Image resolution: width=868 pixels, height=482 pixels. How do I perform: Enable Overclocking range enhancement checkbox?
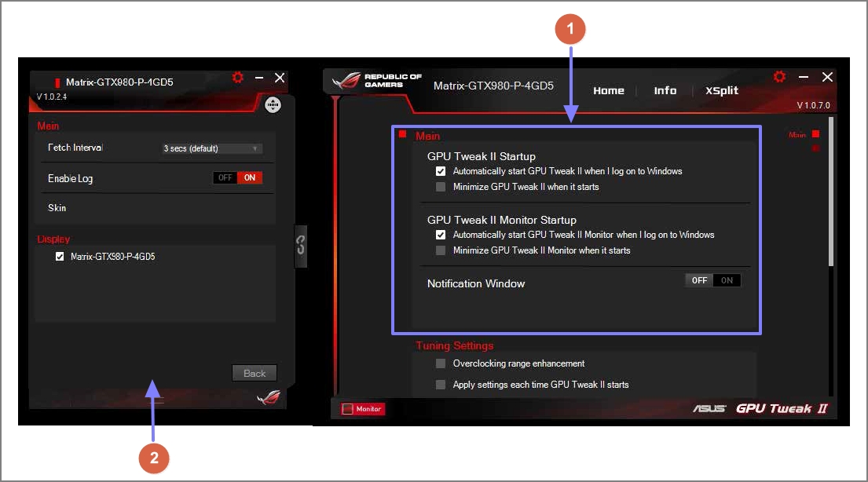pos(441,363)
